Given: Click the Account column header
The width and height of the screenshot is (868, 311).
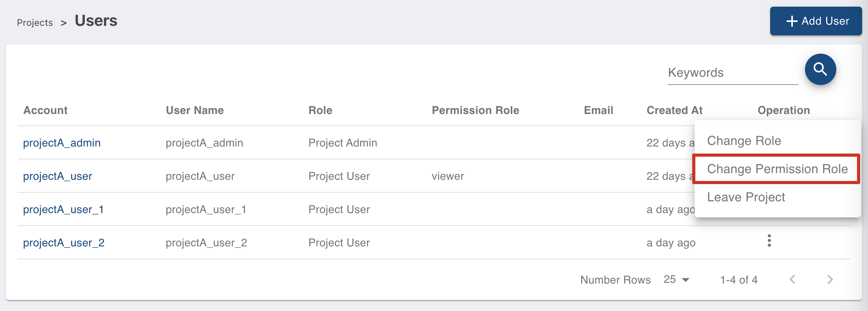Looking at the screenshot, I should 45,110.
